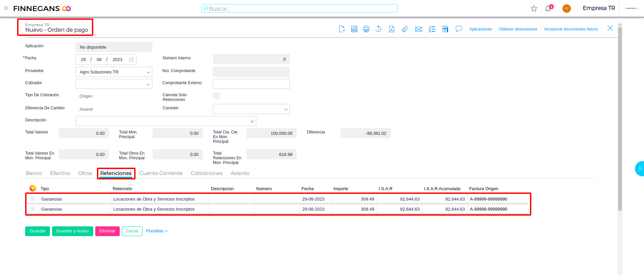Click the floppy disk save icon
Viewport: 644px width, 275px height.
354,29
